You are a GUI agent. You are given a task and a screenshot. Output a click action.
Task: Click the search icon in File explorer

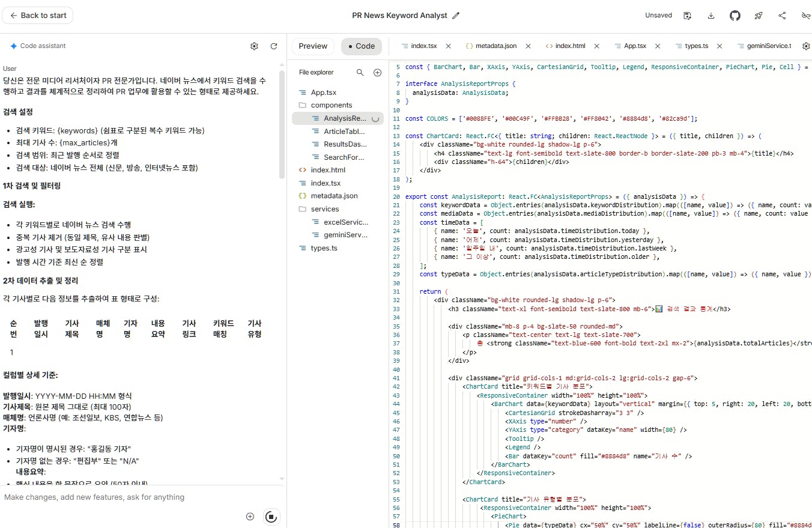tap(360, 71)
